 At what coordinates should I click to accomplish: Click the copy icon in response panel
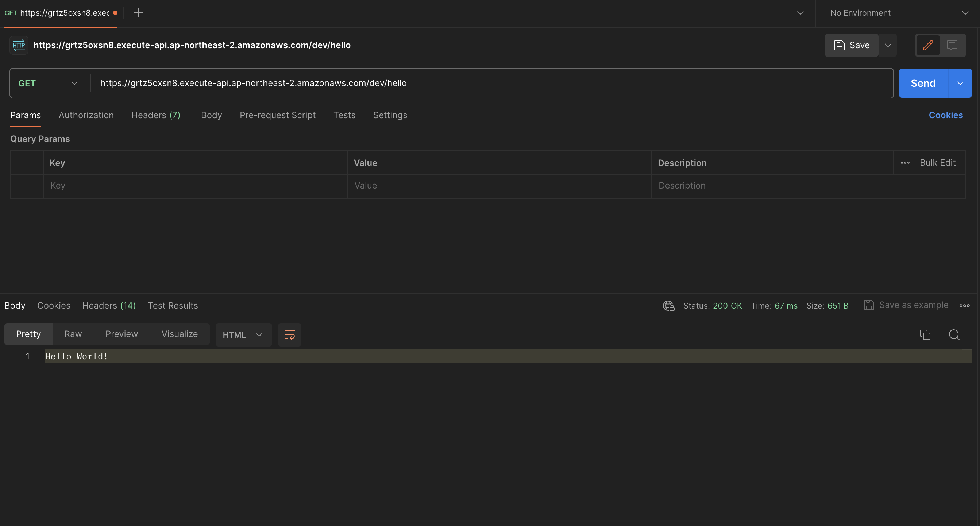coord(926,335)
